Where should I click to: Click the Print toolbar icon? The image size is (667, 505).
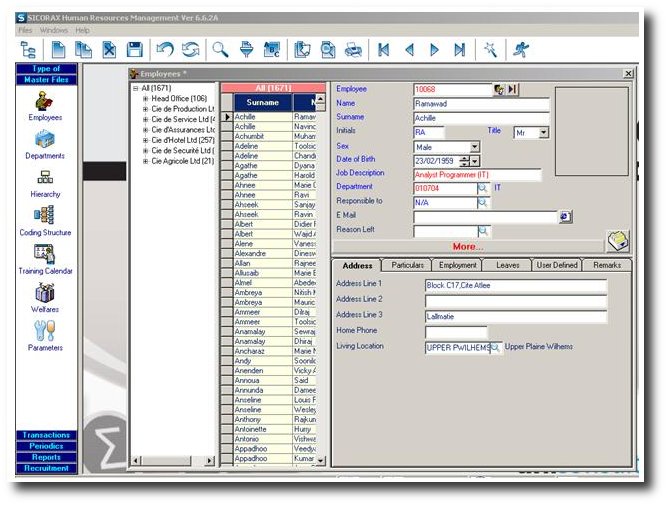353,49
